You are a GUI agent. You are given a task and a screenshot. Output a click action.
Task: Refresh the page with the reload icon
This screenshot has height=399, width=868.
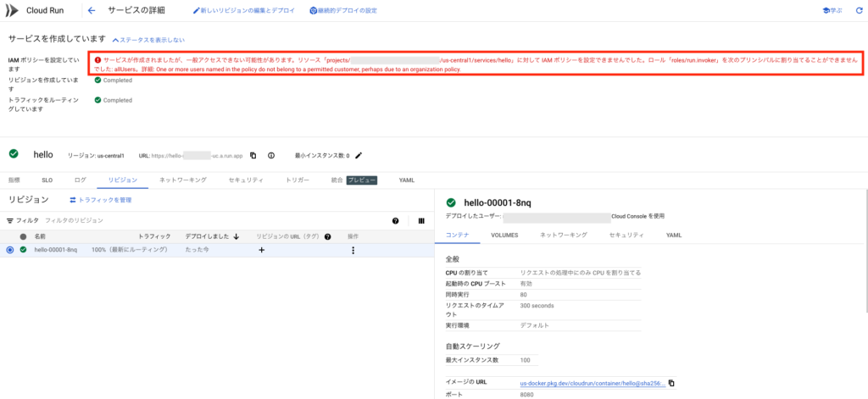[860, 10]
